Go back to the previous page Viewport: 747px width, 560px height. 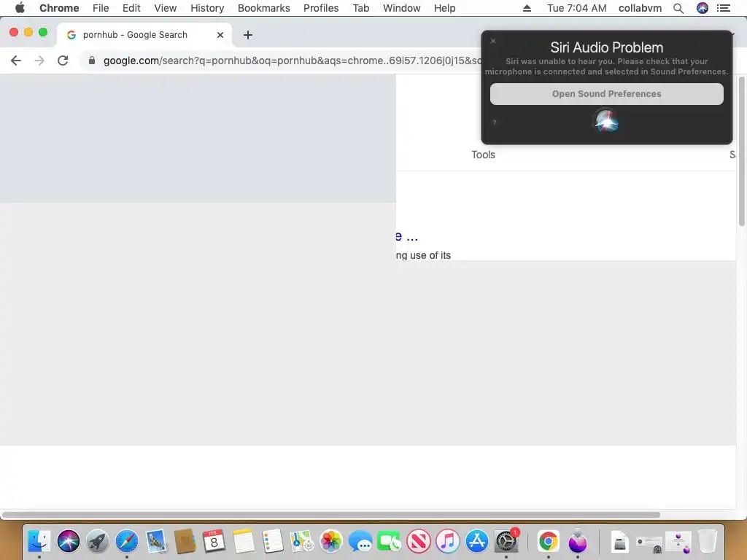[x=16, y=61]
